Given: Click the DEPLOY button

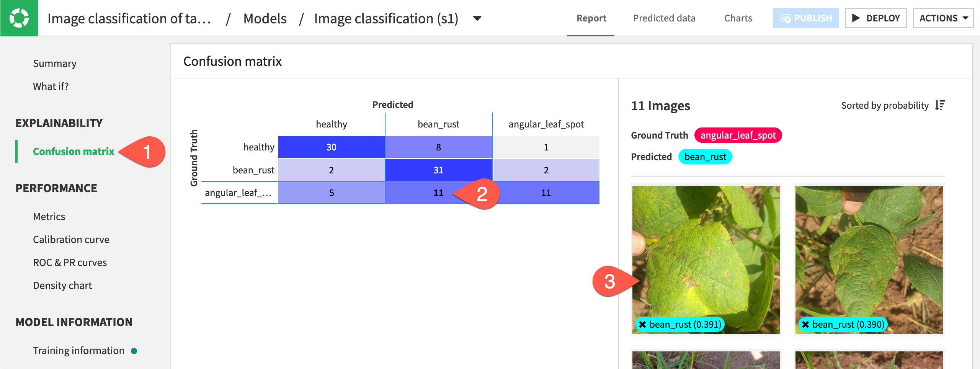Looking at the screenshot, I should pos(876,18).
